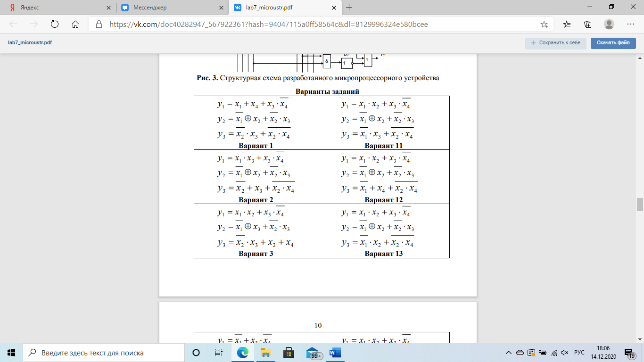Screen dimensions: 644x362
Task: Switch the РУС input language
Action: tap(579, 353)
